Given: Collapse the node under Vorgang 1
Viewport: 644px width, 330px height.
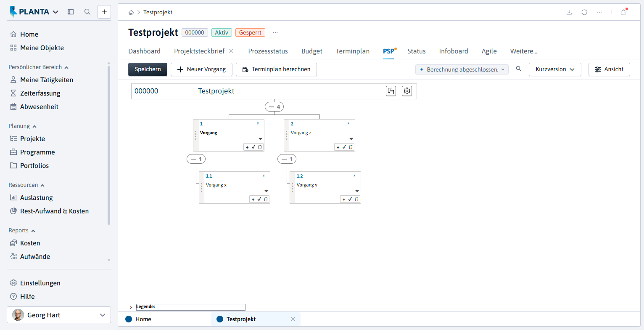Looking at the screenshot, I should (196, 159).
